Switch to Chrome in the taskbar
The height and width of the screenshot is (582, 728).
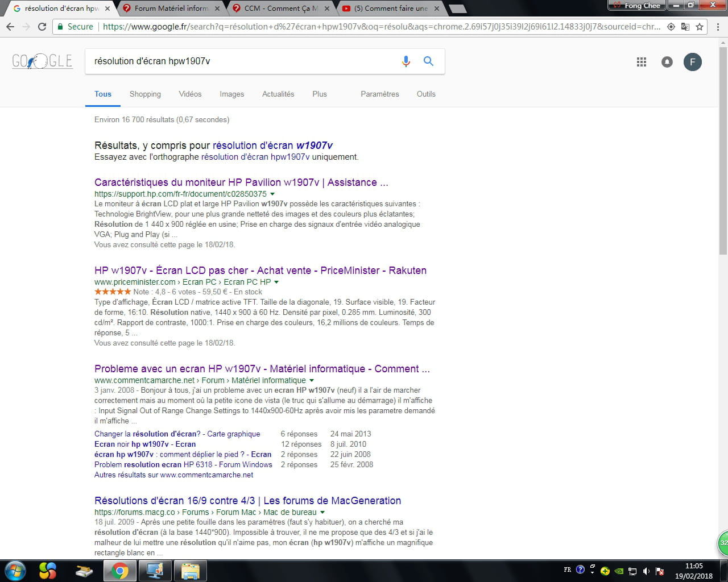coord(119,571)
